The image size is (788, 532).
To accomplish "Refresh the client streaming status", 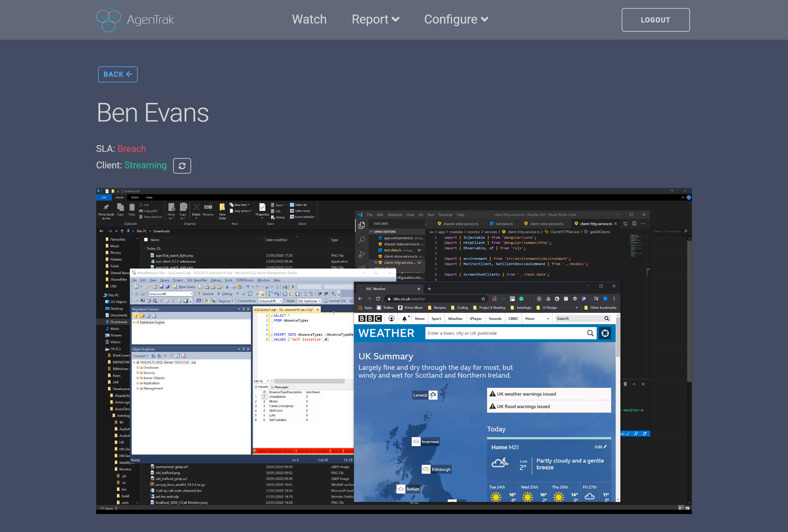I will (x=182, y=166).
